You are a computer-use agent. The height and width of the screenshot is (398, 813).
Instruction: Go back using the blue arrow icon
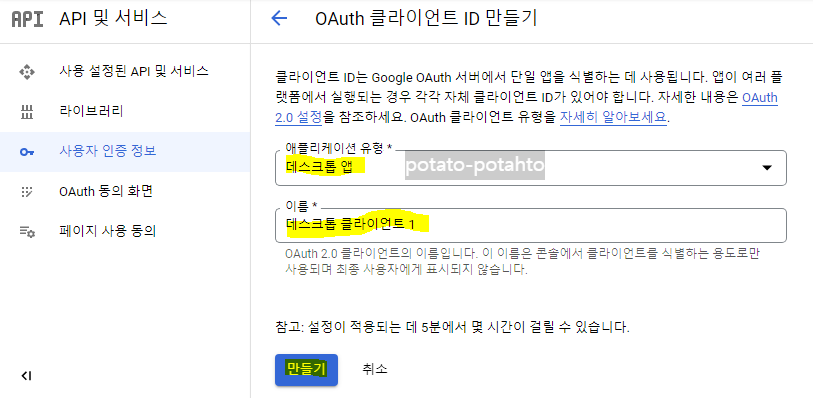pos(279,19)
